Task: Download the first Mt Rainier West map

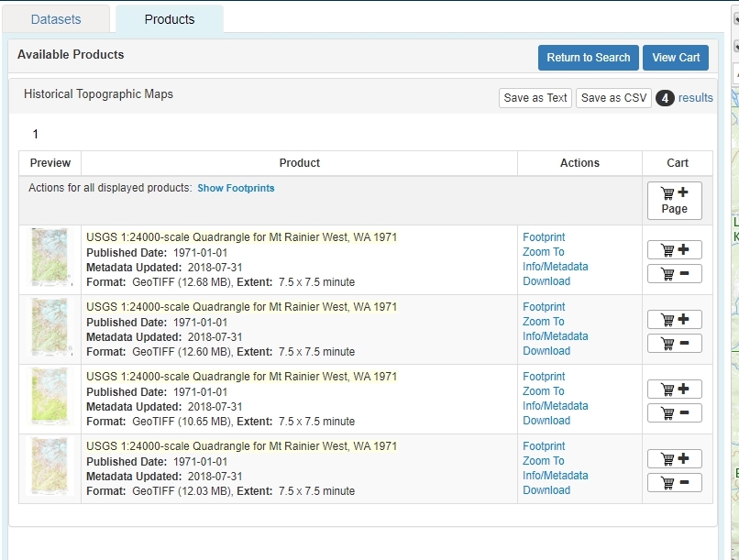Action: tap(546, 280)
